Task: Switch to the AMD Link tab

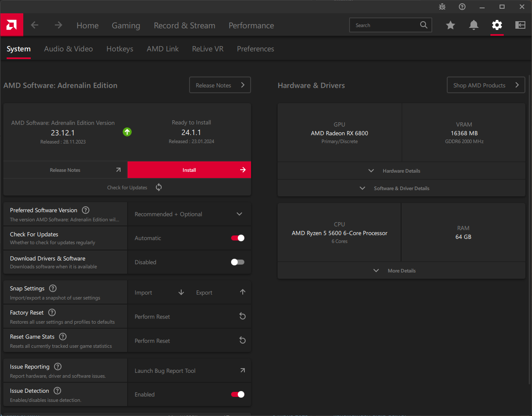Action: pos(163,49)
